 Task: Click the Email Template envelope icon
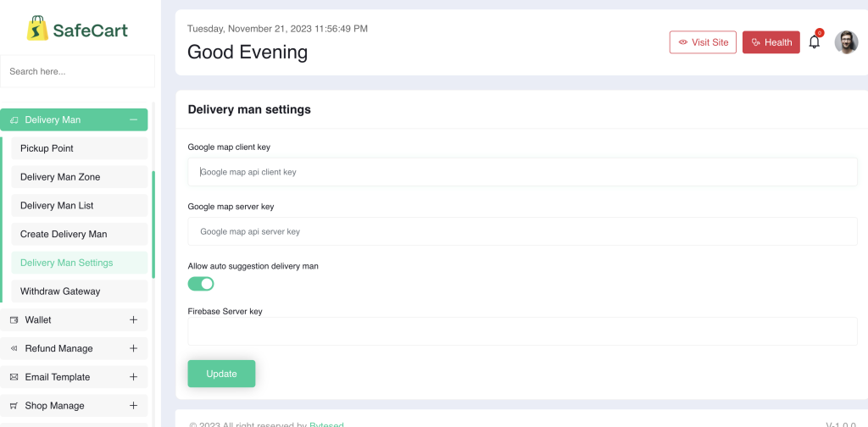14,377
